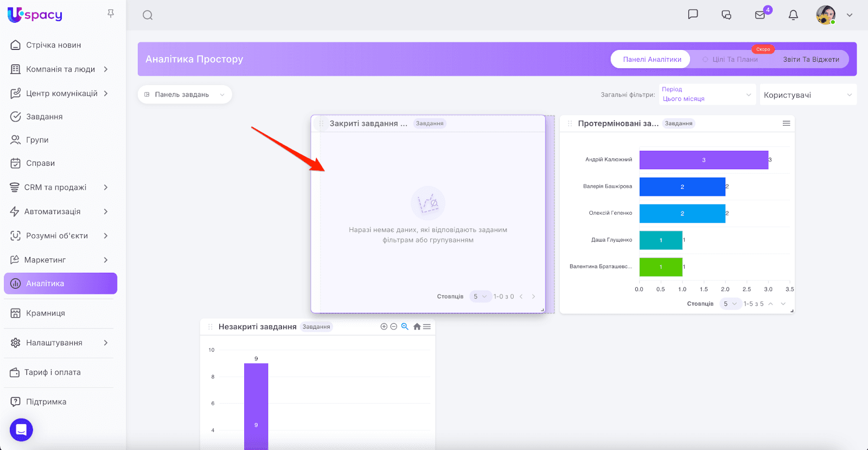Open the double comments bubble icon in header
Viewport: 868px width, 450px height.
pos(726,15)
